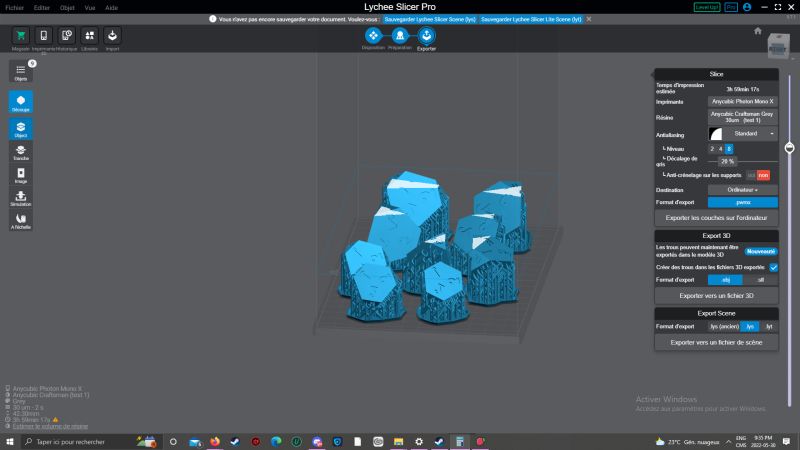Click the weather widget in taskbar
The width and height of the screenshot is (800, 450).
pyautogui.click(x=687, y=442)
